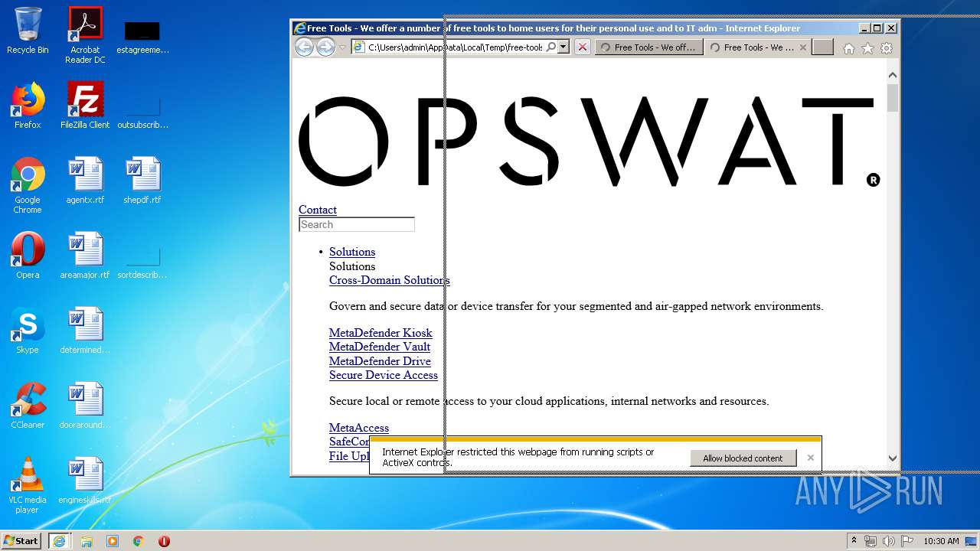Image resolution: width=980 pixels, height=551 pixels.
Task: Stop loading with the red X button
Action: pos(583,47)
